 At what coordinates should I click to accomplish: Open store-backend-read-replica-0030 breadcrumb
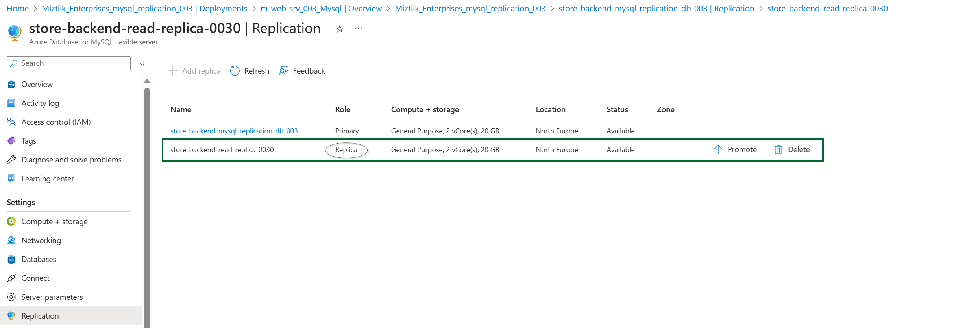(x=827, y=9)
